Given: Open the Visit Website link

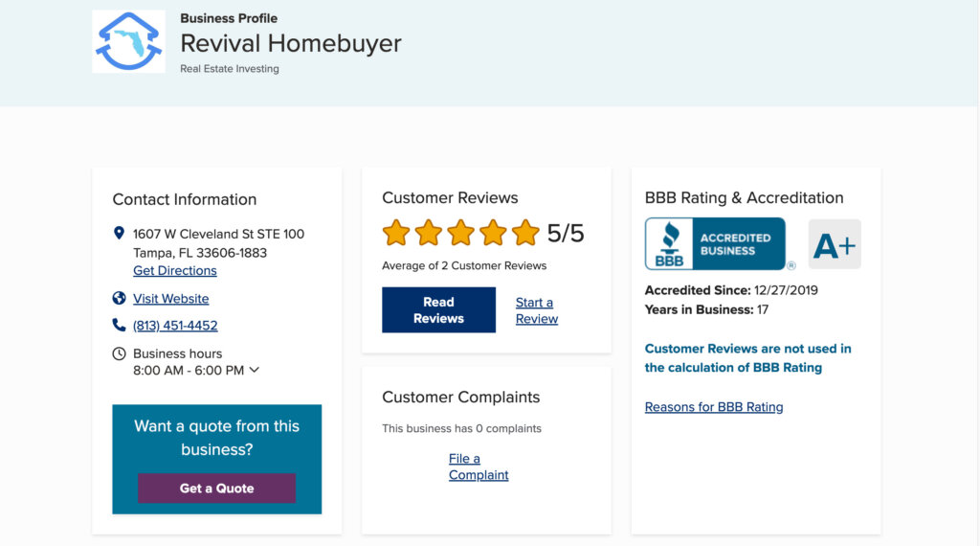Looking at the screenshot, I should tap(170, 299).
